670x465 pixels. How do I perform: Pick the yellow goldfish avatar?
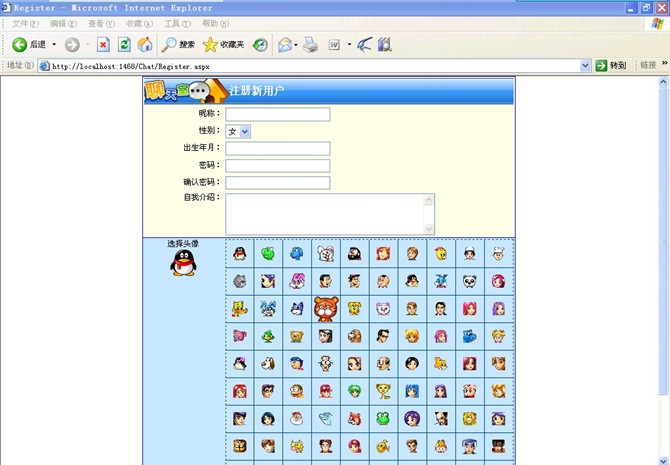pos(383,446)
